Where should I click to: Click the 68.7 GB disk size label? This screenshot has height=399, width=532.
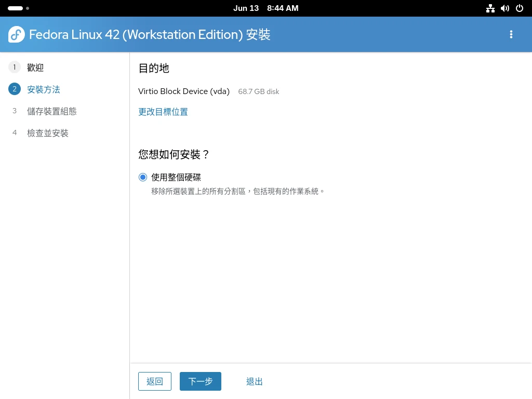259,92
